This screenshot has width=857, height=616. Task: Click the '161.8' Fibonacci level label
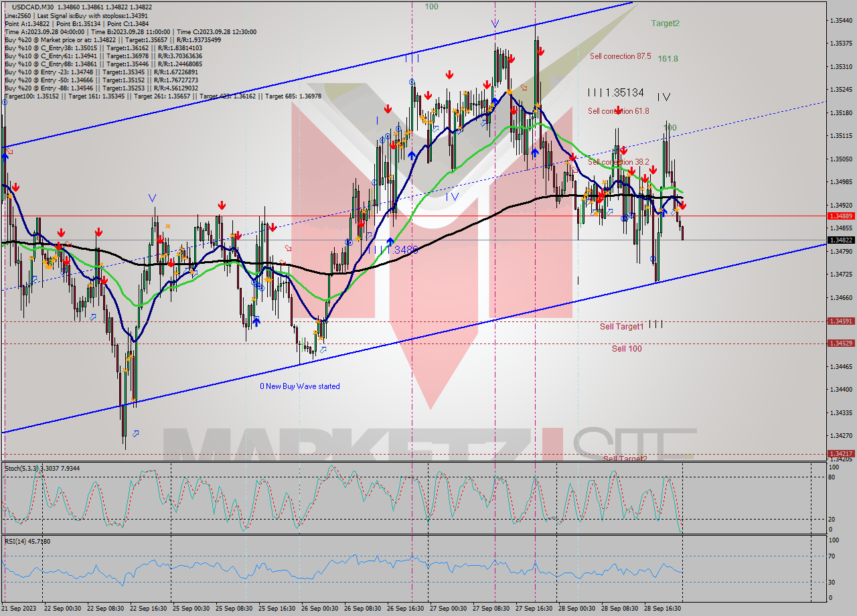click(x=668, y=59)
